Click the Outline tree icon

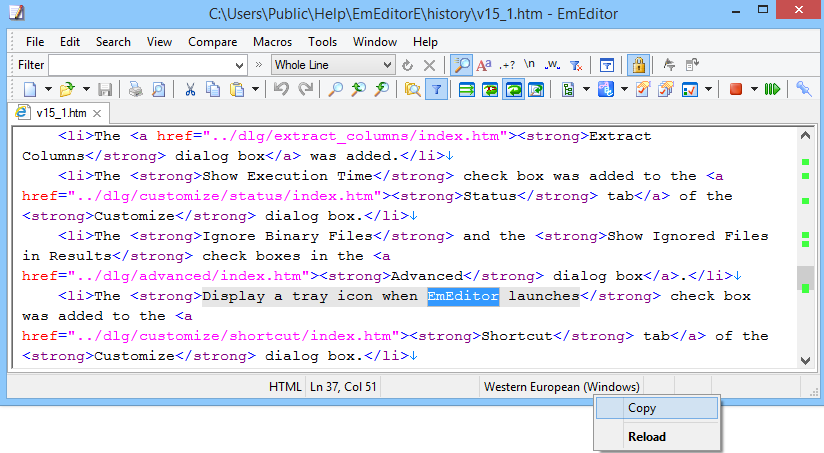(568, 89)
